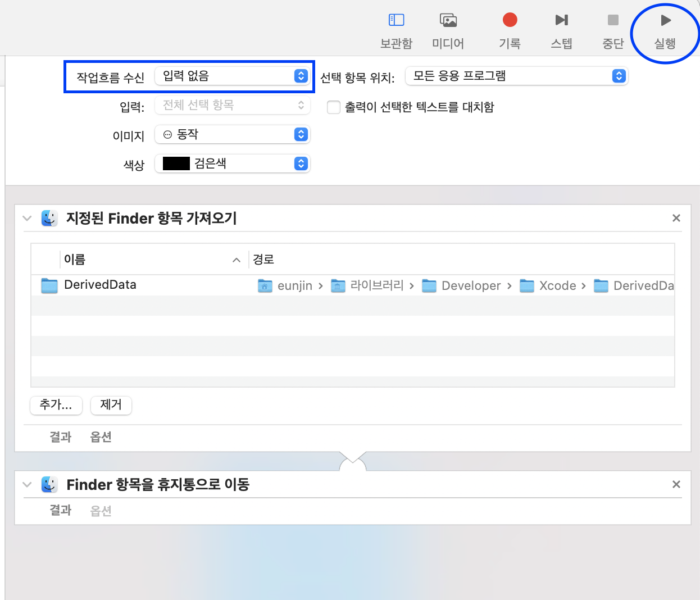Open the 색상 '검은색' dropdown
Image resolution: width=700 pixels, height=600 pixels.
232,163
